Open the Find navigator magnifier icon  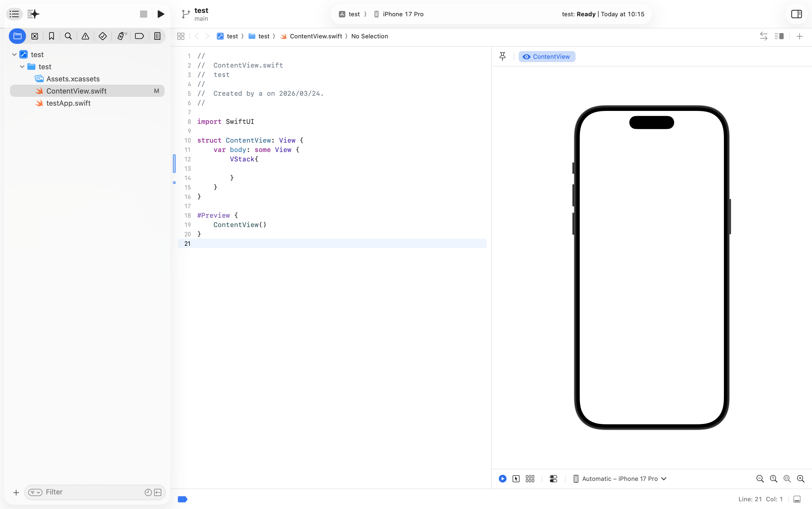(x=68, y=36)
